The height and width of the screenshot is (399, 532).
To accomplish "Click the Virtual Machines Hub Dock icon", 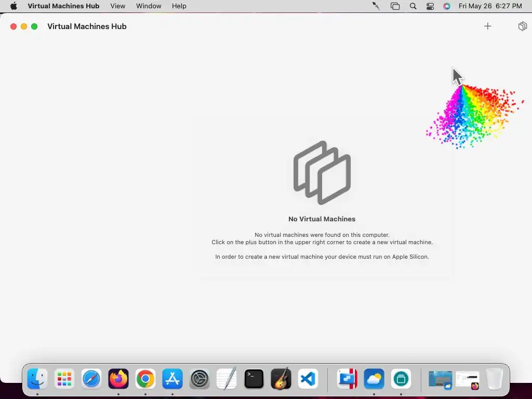I will point(401,379).
